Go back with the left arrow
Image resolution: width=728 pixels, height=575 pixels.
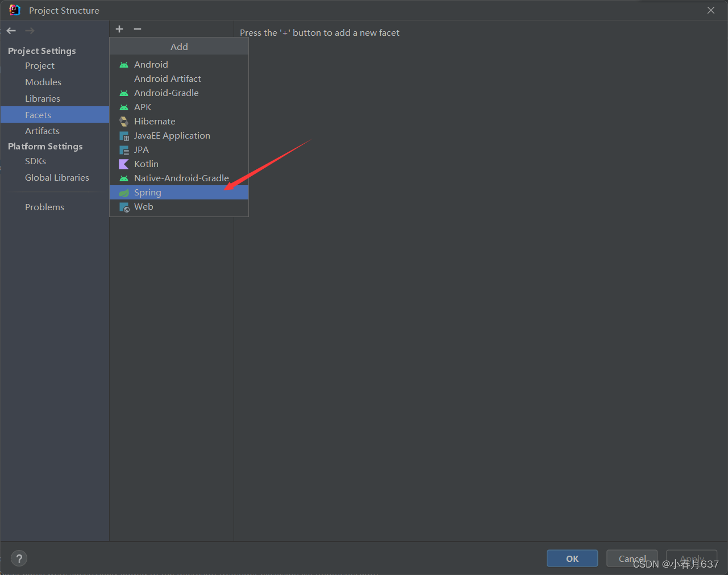pos(11,31)
